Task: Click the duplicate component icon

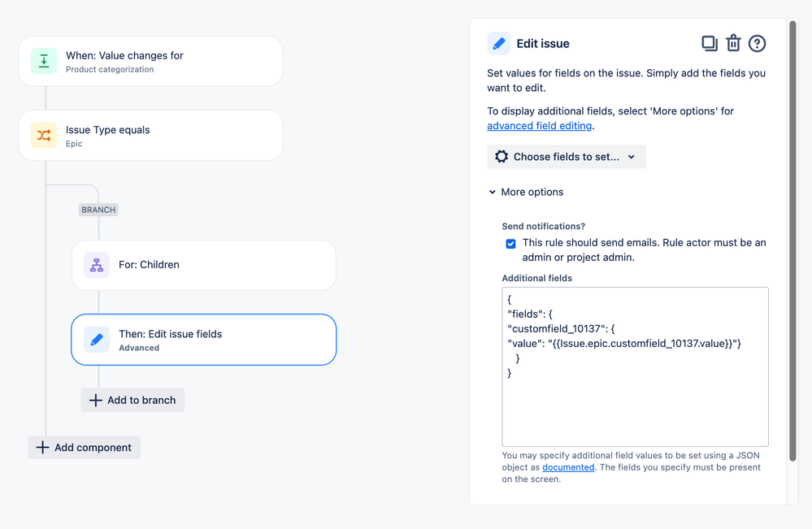Action: coord(709,44)
